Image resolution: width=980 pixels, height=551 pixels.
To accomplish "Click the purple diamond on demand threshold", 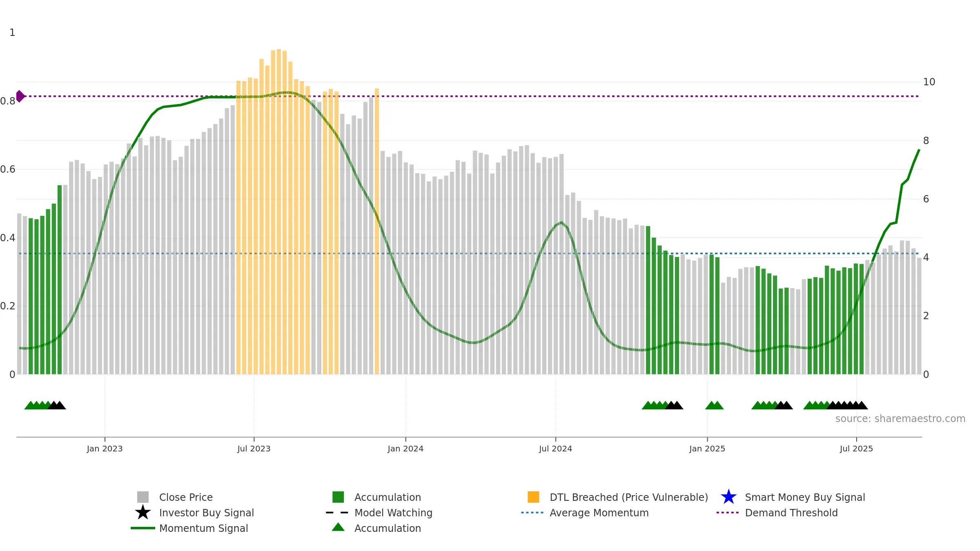I will pos(20,96).
